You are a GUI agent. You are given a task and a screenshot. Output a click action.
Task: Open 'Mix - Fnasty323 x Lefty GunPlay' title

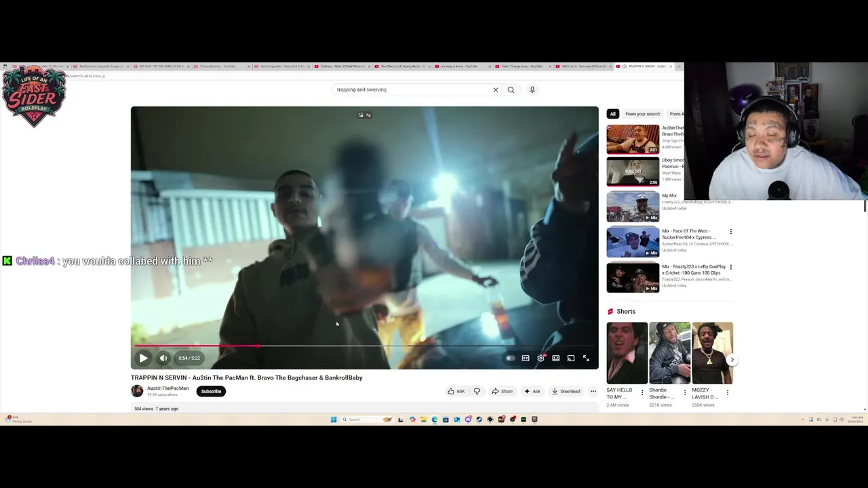[x=694, y=269]
